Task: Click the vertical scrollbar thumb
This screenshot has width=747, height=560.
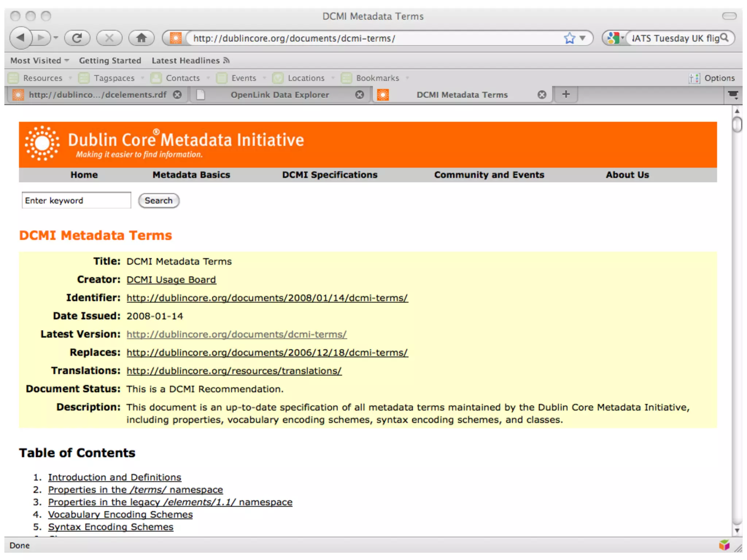Action: pyautogui.click(x=737, y=125)
